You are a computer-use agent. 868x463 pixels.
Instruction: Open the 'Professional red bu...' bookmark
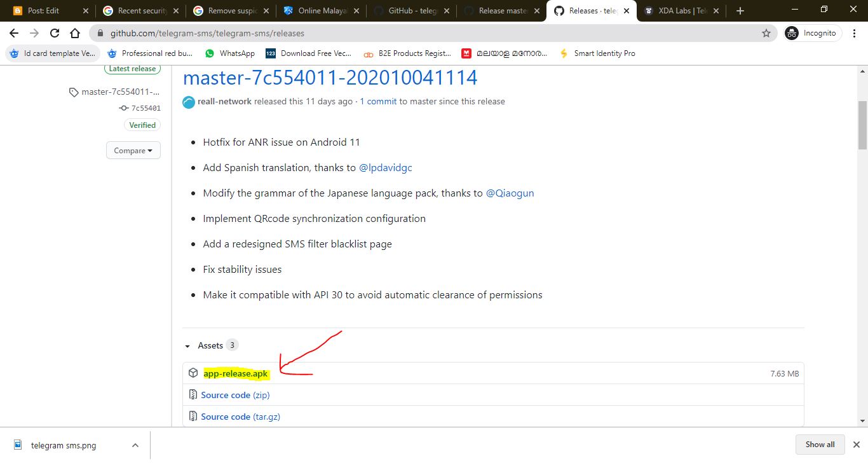coord(150,53)
